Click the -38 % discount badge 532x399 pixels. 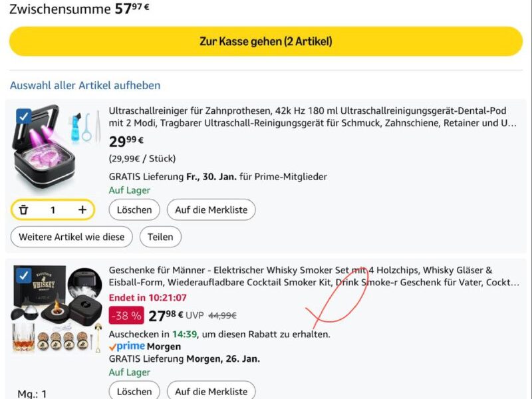pyautogui.click(x=126, y=315)
